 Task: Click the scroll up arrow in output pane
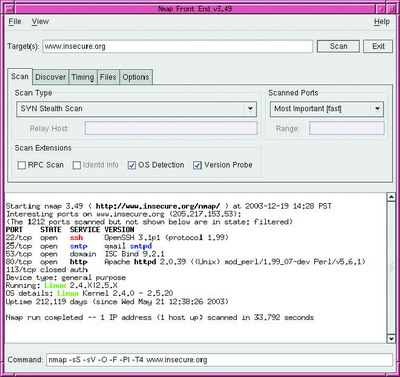click(391, 197)
